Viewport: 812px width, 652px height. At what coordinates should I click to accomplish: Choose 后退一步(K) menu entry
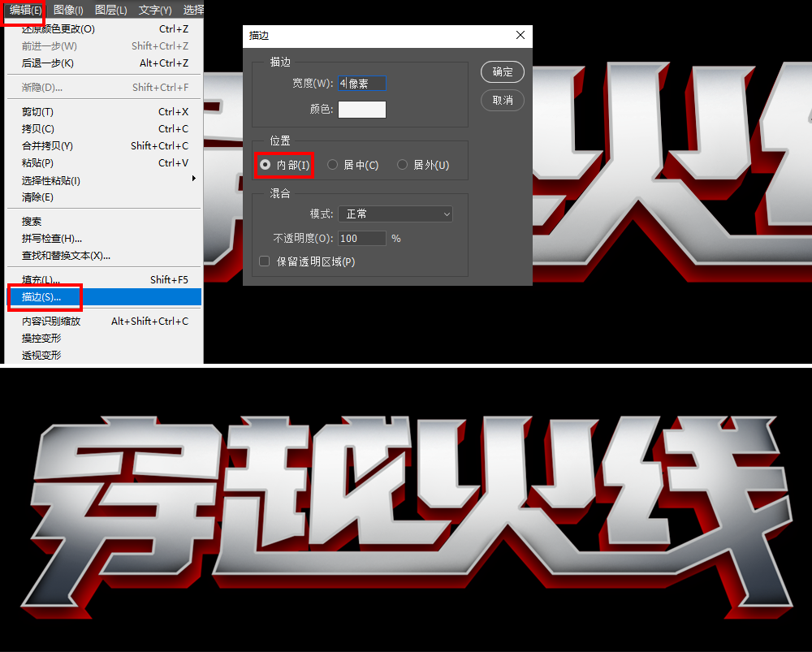click(104, 63)
